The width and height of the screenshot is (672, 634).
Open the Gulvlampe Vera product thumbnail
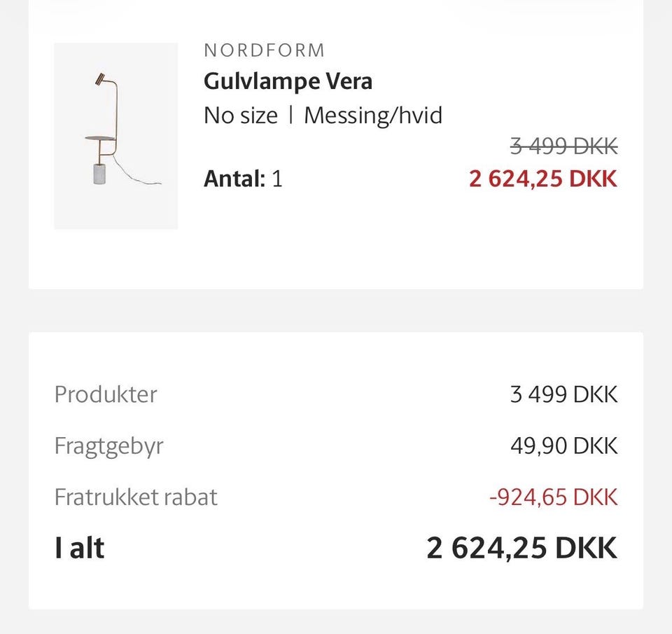[x=115, y=136]
